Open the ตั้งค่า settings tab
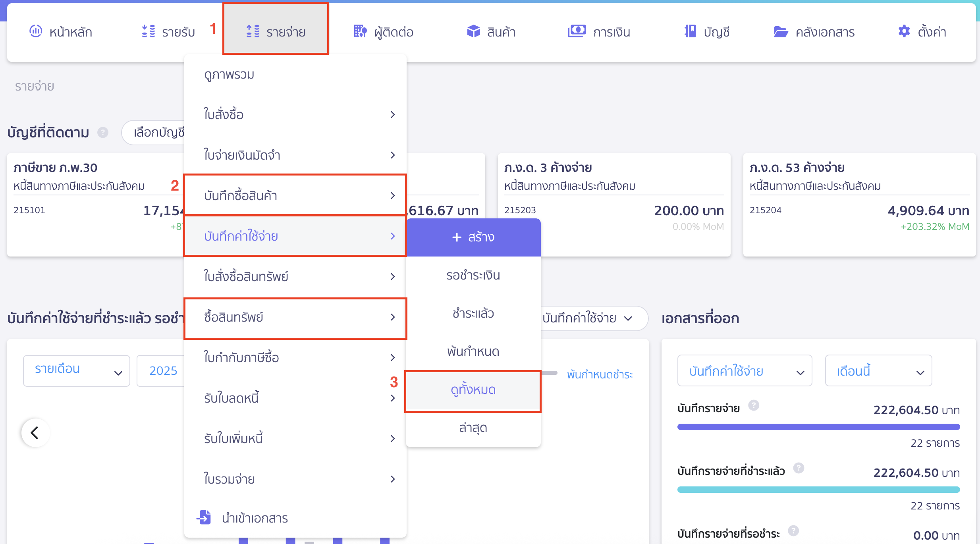 (x=922, y=31)
